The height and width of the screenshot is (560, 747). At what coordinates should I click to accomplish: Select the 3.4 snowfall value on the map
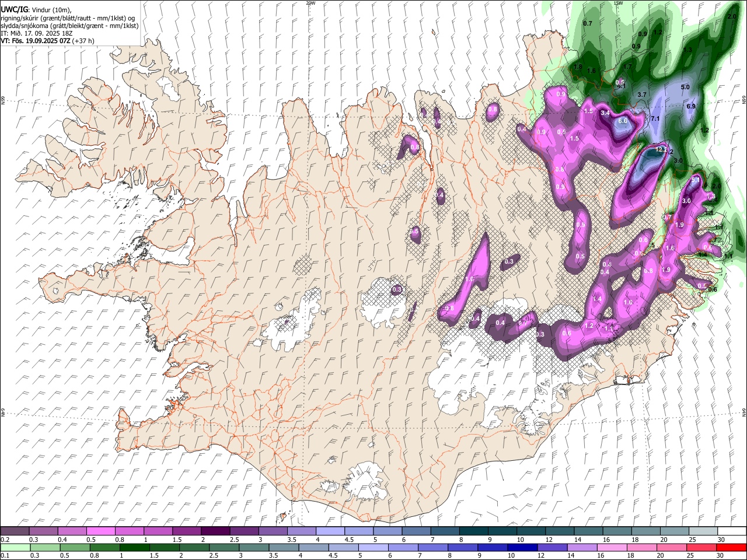pos(605,113)
